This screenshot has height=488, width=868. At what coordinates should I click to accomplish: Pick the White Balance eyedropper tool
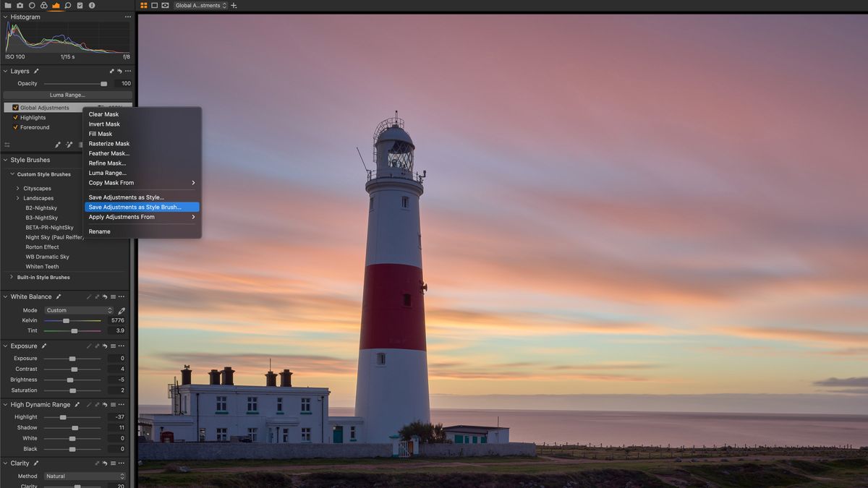[122, 309]
